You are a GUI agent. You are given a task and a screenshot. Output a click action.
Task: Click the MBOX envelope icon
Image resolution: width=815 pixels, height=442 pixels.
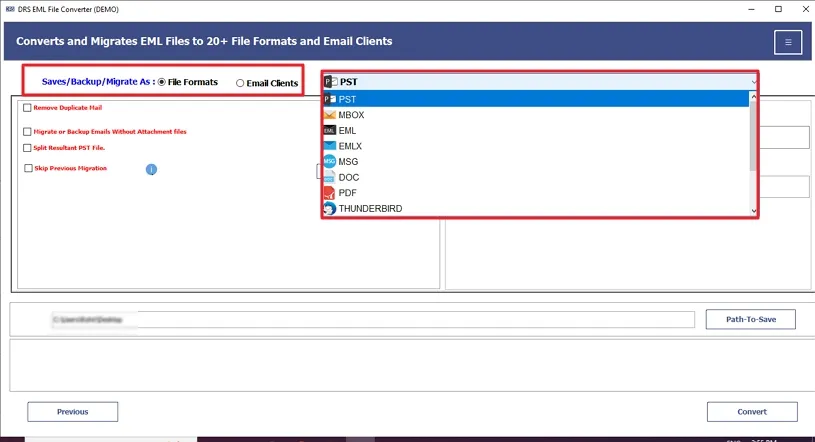coord(330,114)
